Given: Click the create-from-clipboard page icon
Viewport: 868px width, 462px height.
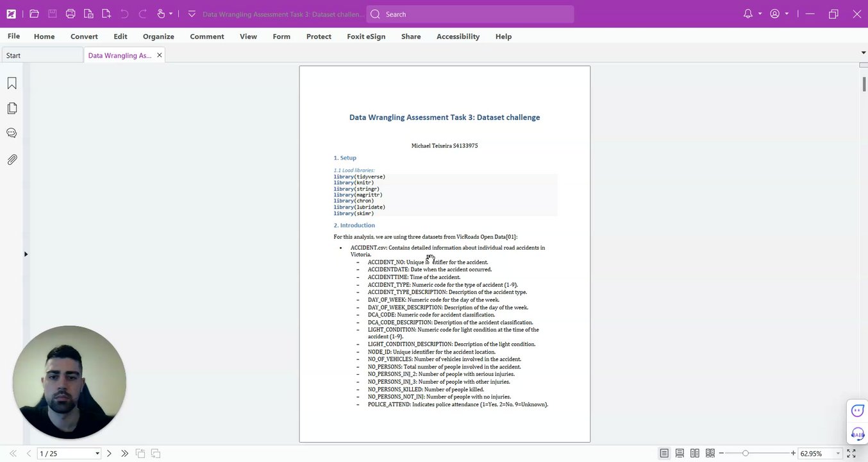Looking at the screenshot, I should point(88,13).
